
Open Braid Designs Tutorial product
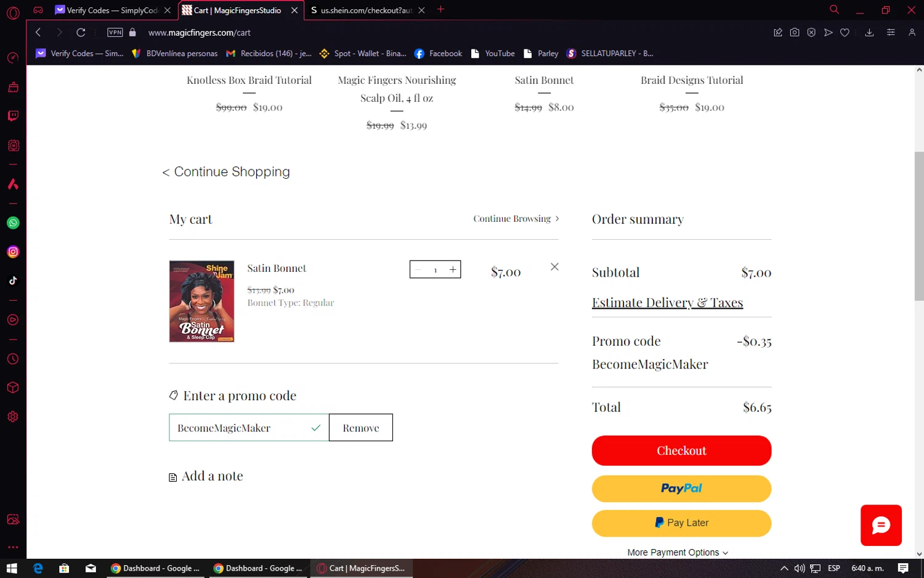pos(692,80)
